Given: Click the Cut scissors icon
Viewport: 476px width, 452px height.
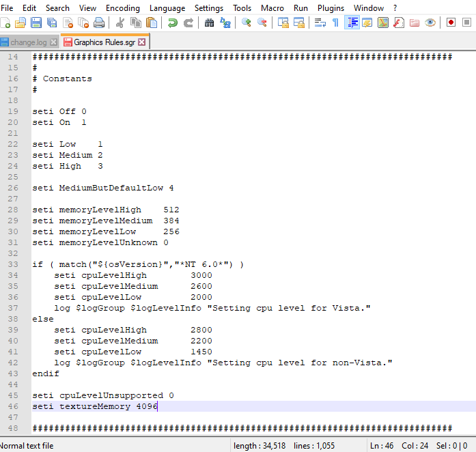Looking at the screenshot, I should pos(120,23).
